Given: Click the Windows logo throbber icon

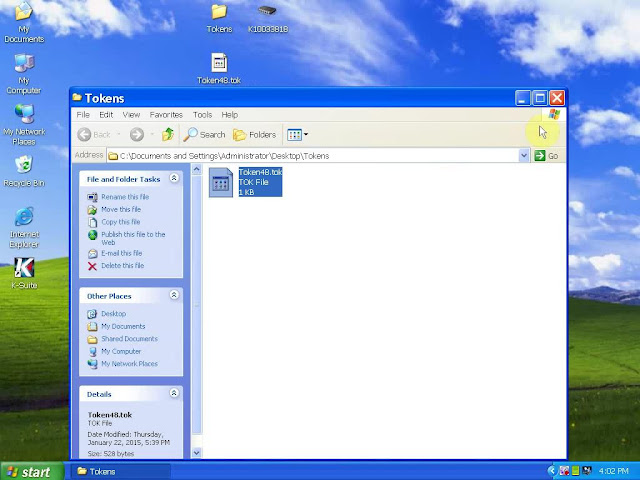Looking at the screenshot, I should (554, 115).
